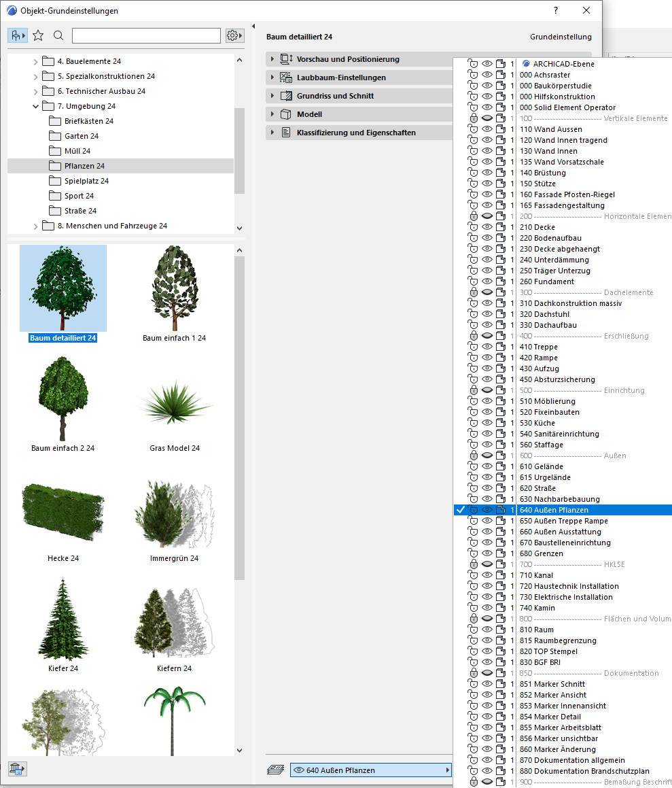Image resolution: width=672 pixels, height=788 pixels.
Task: Open the gear settings dropdown beside search
Action: [x=235, y=35]
